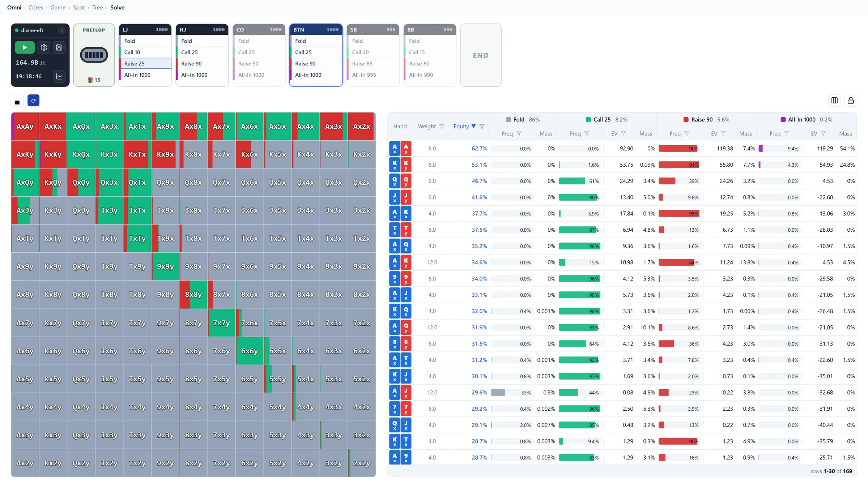
Task: Navigate to the Omni breadcrumb
Action: (x=14, y=7)
